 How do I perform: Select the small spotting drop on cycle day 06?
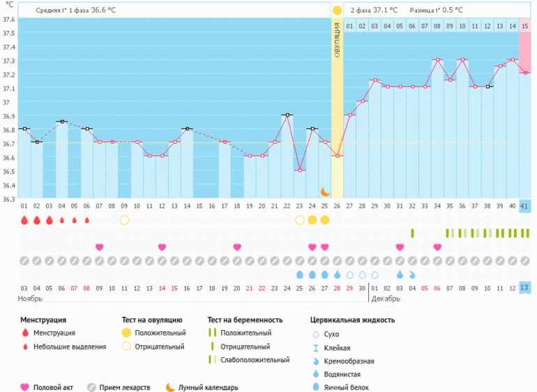click(87, 220)
